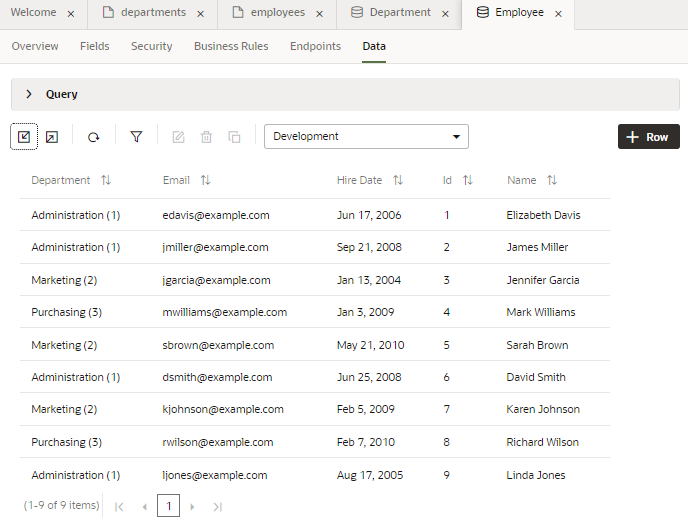Expand the Query section

[29, 94]
